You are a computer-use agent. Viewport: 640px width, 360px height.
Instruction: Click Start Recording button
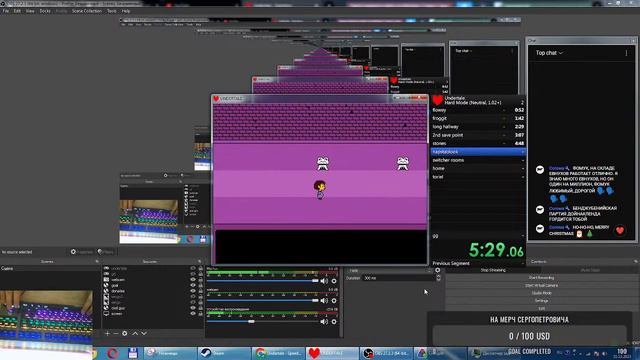541,278
